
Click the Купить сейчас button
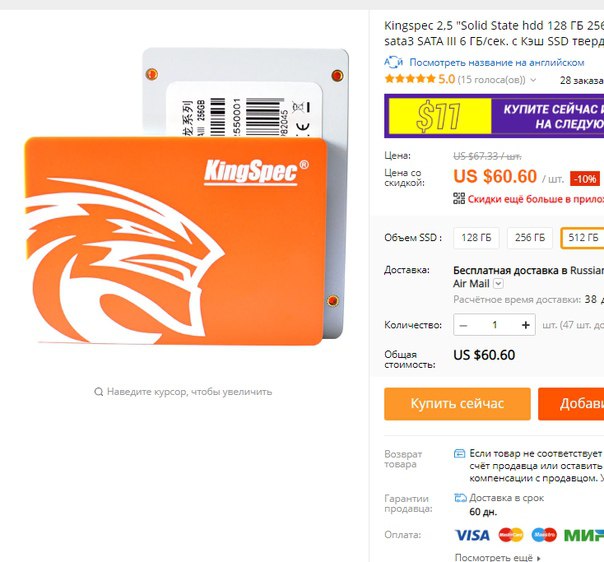point(457,404)
